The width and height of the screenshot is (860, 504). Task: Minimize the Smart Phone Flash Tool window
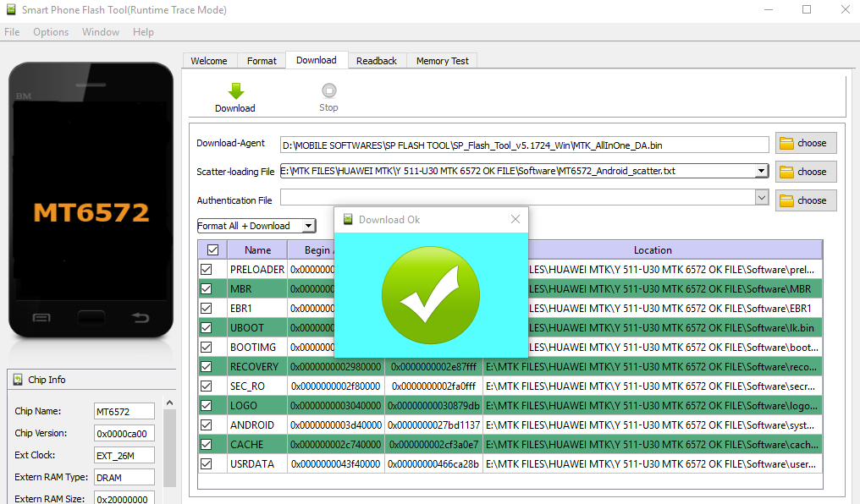click(x=769, y=10)
